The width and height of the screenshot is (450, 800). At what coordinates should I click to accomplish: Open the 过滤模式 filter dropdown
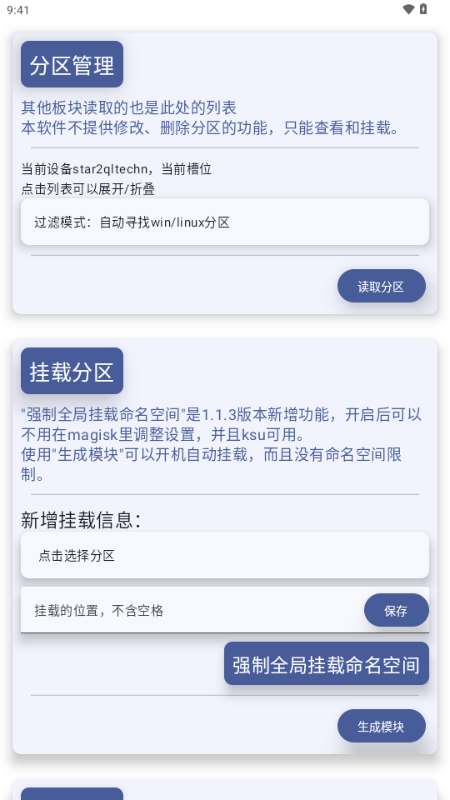pyautogui.click(x=225, y=222)
